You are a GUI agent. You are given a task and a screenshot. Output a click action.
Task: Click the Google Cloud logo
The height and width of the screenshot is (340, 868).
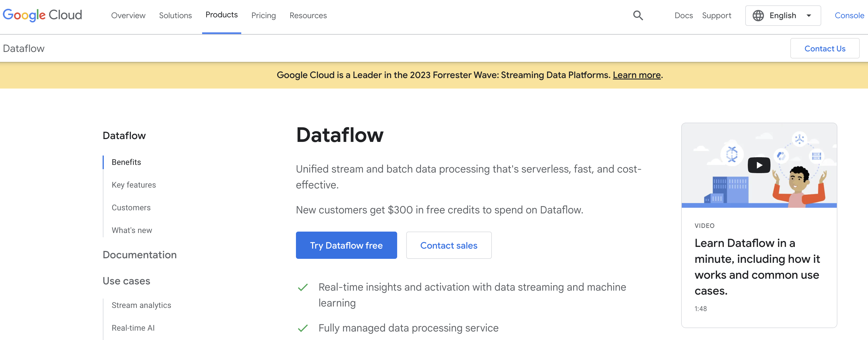(x=43, y=15)
